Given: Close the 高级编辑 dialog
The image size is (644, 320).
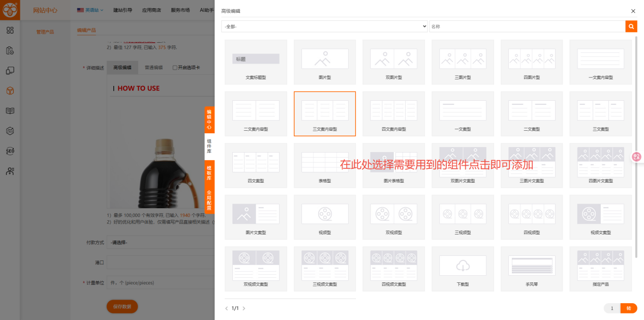Looking at the screenshot, I should pyautogui.click(x=633, y=11).
